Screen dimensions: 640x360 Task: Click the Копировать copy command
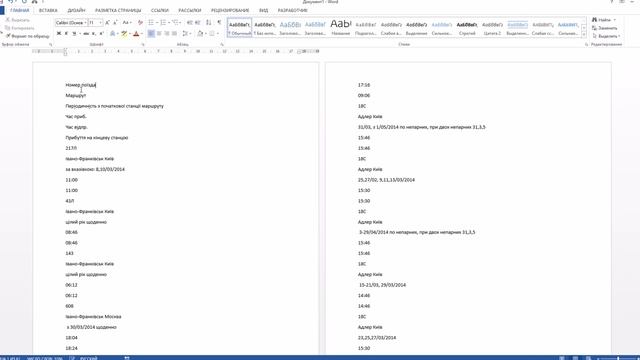20,28
